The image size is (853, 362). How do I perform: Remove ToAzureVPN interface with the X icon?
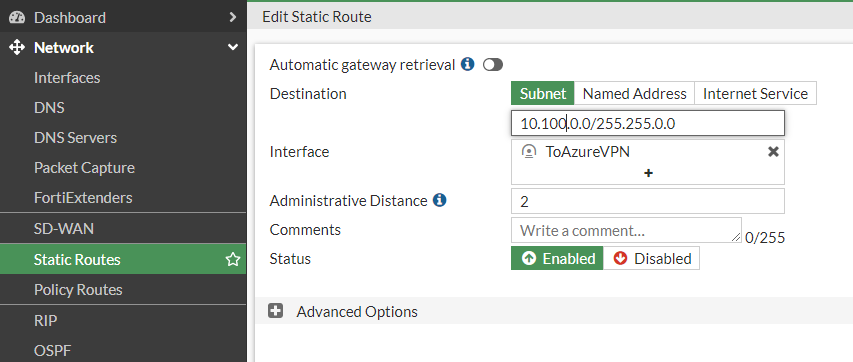click(x=773, y=152)
